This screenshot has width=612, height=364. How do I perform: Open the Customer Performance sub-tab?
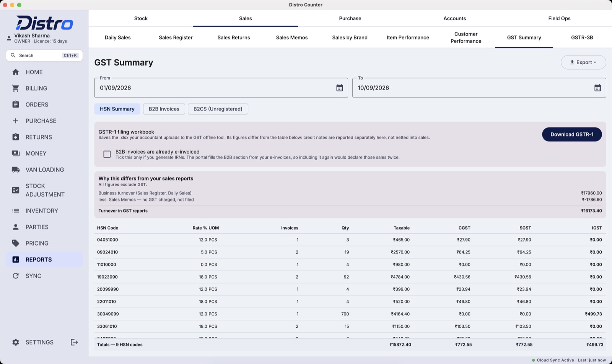[x=466, y=37]
